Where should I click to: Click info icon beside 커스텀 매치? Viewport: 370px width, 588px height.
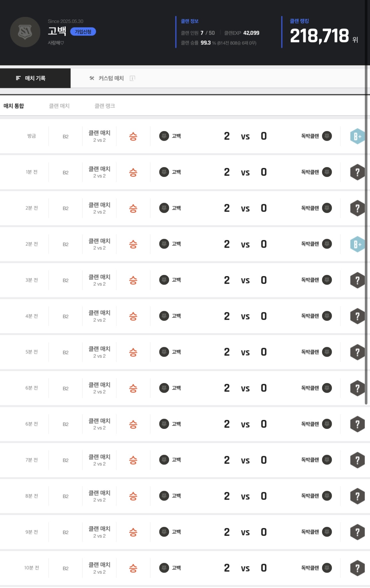tap(132, 78)
